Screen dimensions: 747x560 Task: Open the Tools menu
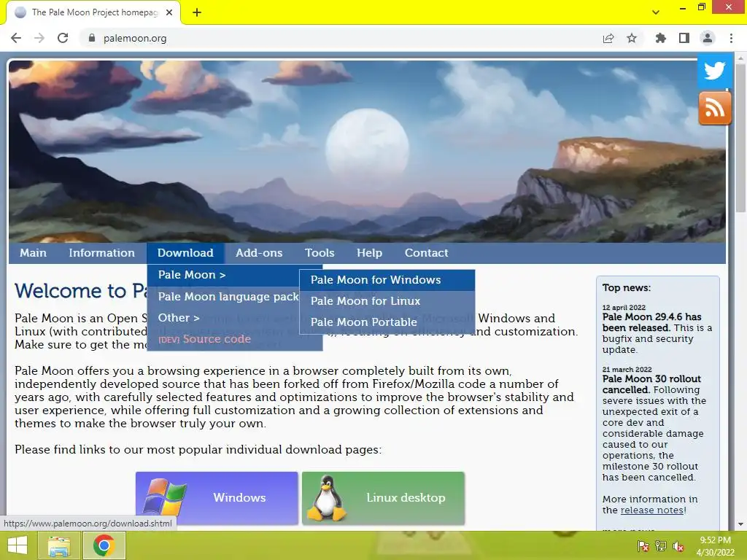[x=320, y=253]
